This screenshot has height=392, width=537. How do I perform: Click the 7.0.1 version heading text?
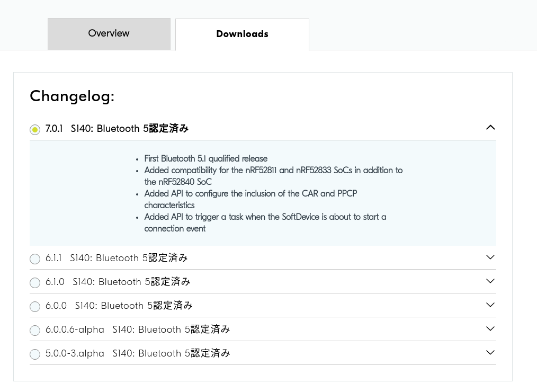coord(53,128)
